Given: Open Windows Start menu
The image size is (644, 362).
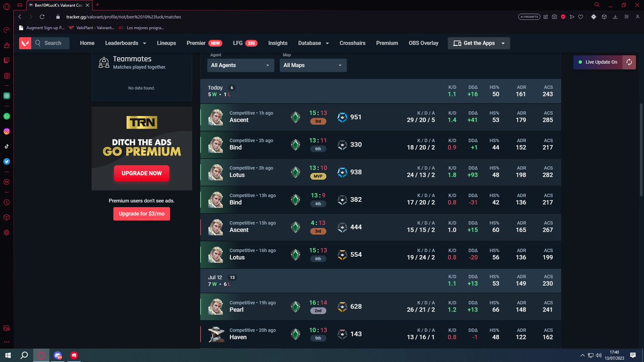Looking at the screenshot, I should click(8, 355).
